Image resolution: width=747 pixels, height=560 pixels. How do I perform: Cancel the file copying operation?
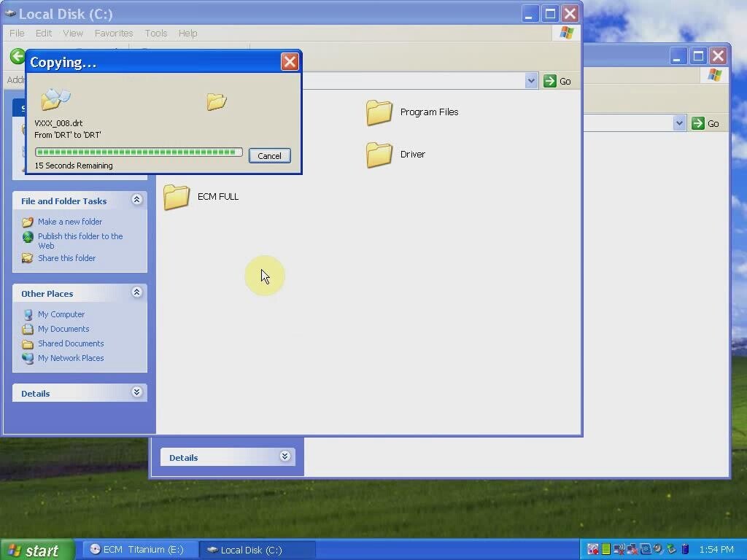pos(269,155)
